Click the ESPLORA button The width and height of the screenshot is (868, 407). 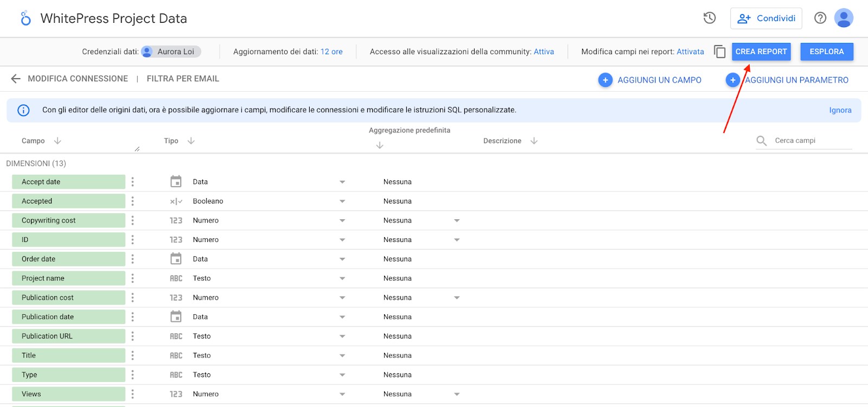[827, 52]
